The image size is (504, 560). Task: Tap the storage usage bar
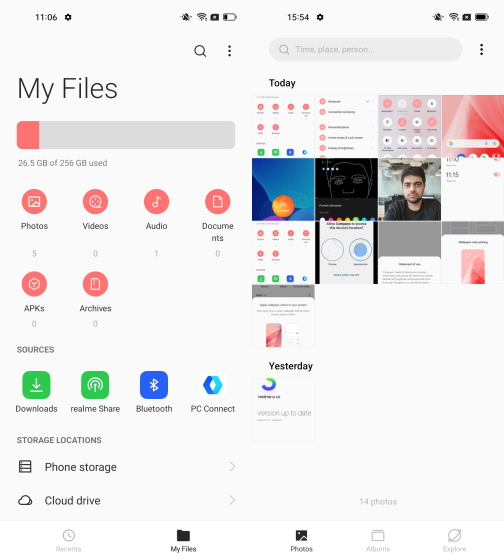point(126,135)
